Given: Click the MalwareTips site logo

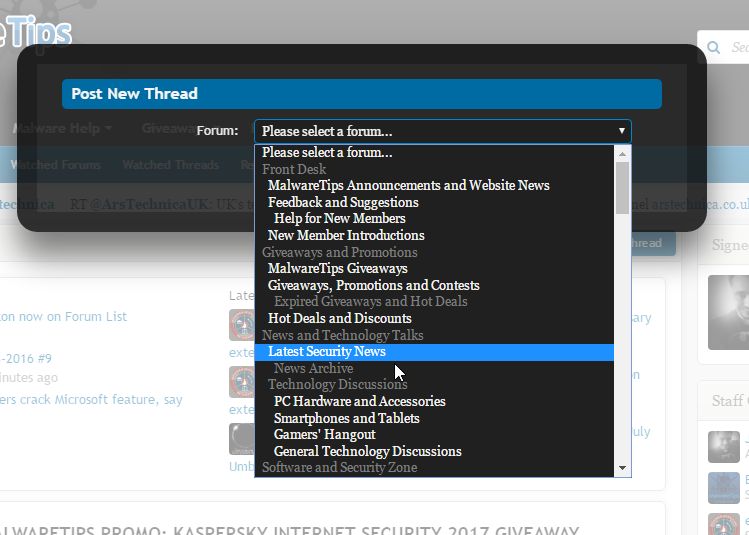Looking at the screenshot, I should tap(36, 32).
